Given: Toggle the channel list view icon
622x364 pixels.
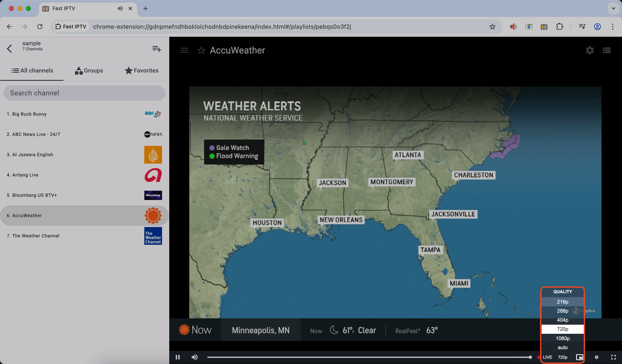Looking at the screenshot, I should point(607,50).
